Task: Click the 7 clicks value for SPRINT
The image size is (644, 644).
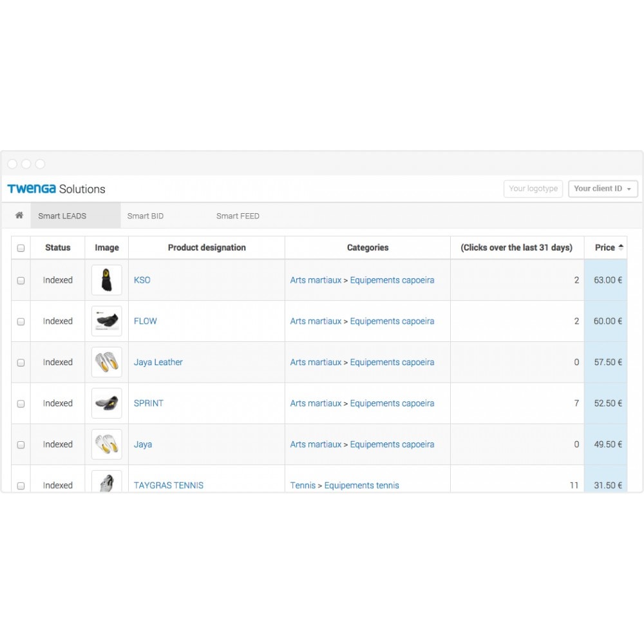Action: click(576, 403)
